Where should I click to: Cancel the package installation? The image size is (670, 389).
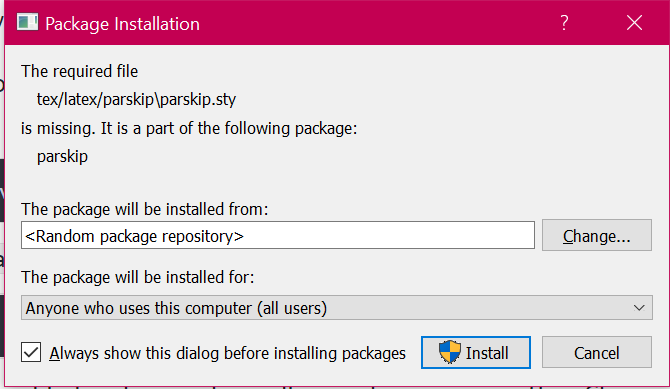pos(597,353)
